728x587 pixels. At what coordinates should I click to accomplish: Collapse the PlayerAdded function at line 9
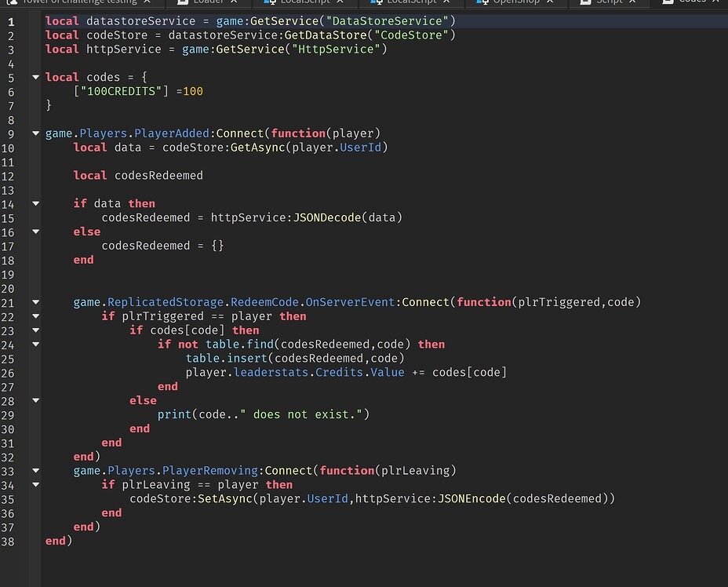tap(36, 133)
